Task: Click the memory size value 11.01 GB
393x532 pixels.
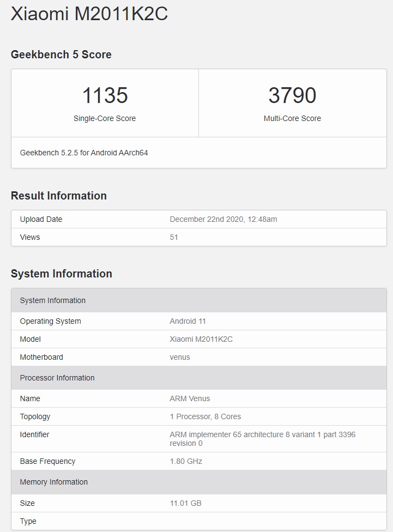Action: pyautogui.click(x=185, y=503)
